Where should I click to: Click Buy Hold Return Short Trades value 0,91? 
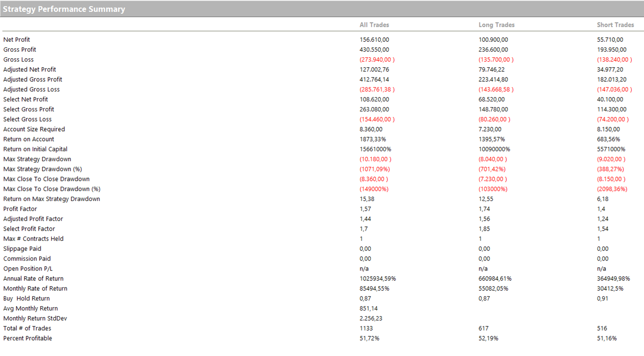(x=603, y=299)
